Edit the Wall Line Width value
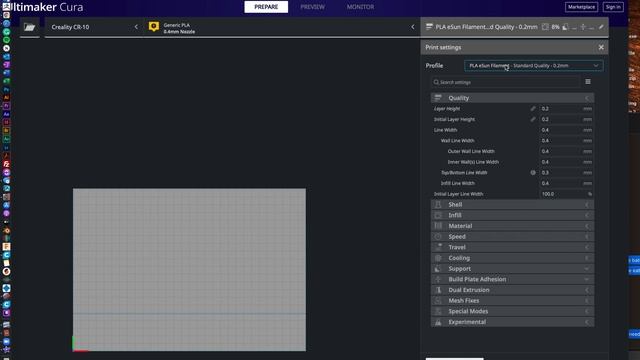Screen dimensions: 640x360 pos(566,140)
